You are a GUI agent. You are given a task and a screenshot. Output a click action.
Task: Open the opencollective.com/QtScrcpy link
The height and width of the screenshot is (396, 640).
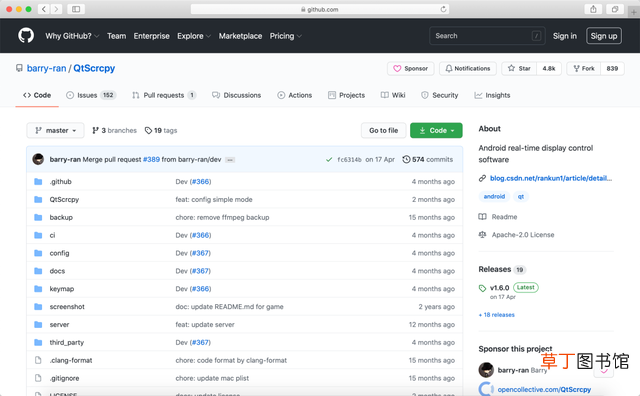pos(544,389)
